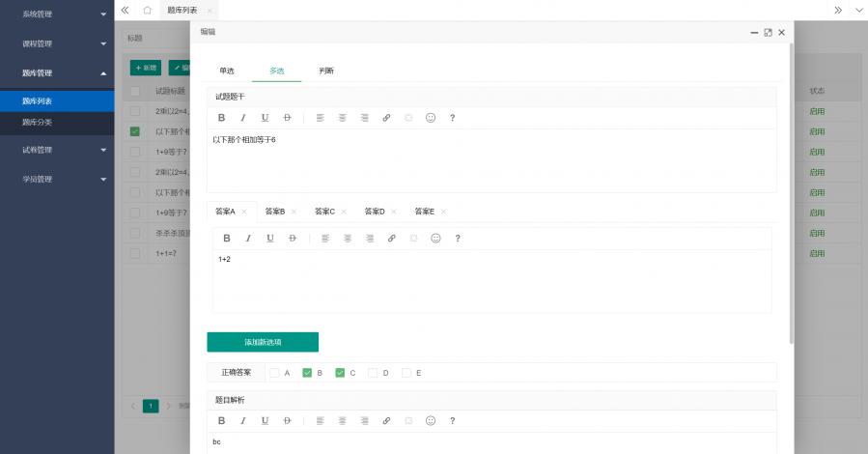
Task: Click the help icon in 题目解析 toolbar
Action: tap(452, 421)
